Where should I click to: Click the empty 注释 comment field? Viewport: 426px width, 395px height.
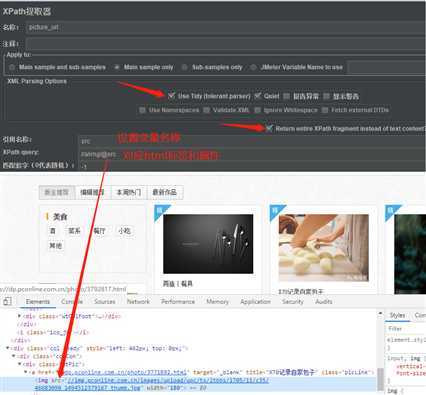[x=226, y=44]
